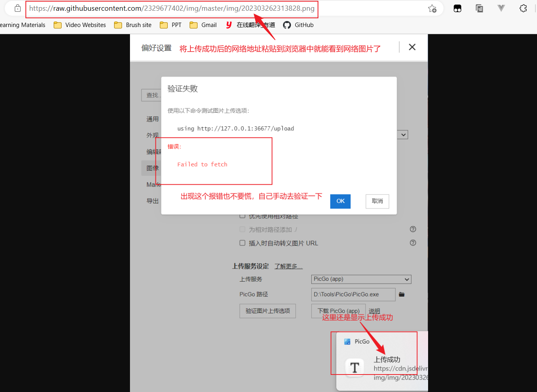The width and height of the screenshot is (537, 392).
Task: Open the Extensions puzzle icon
Action: pyautogui.click(x=523, y=8)
